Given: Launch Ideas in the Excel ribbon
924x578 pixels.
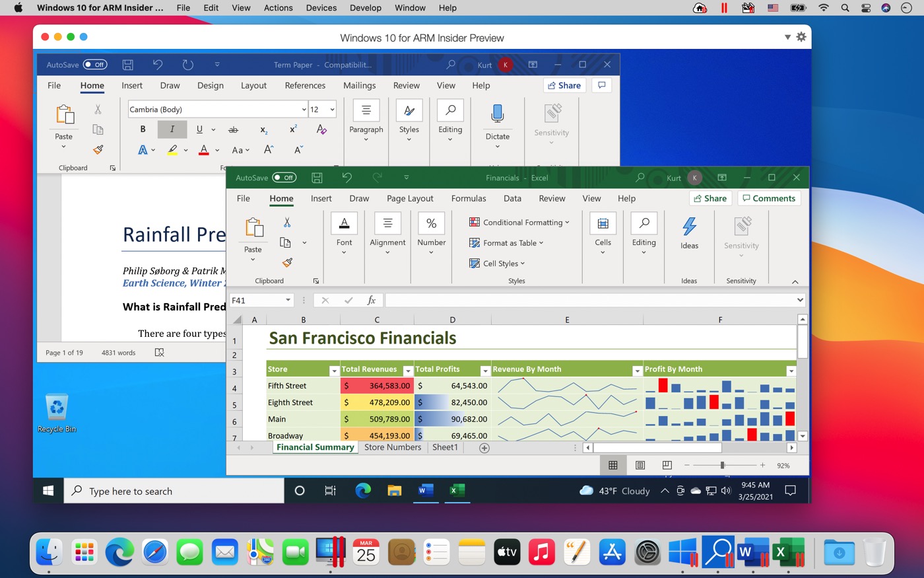Looking at the screenshot, I should click(x=689, y=233).
